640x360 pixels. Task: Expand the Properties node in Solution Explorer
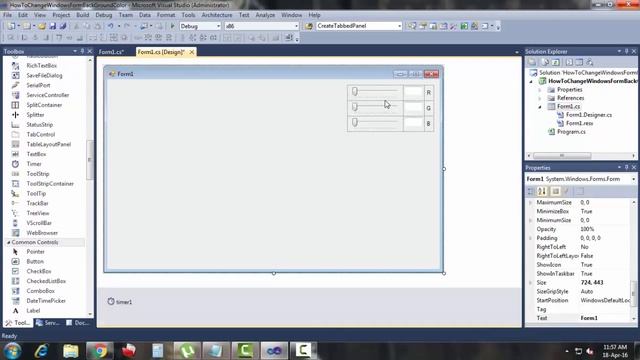pos(540,90)
